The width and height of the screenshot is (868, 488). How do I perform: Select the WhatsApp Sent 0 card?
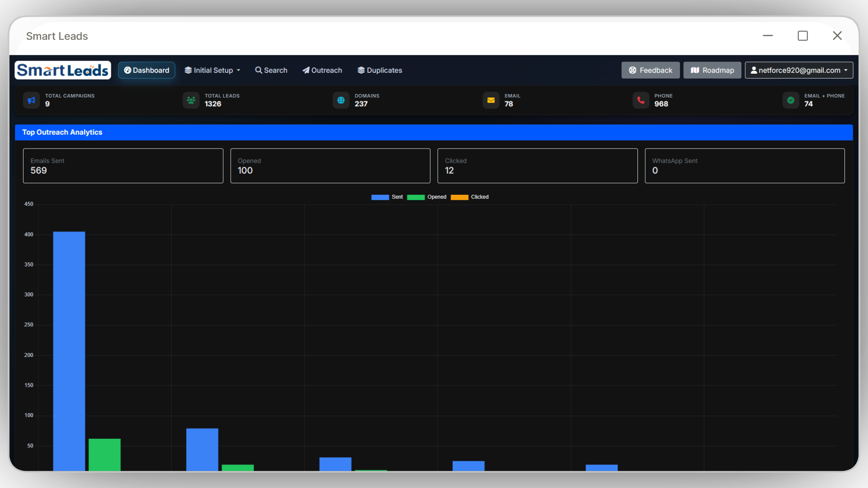pos(745,166)
